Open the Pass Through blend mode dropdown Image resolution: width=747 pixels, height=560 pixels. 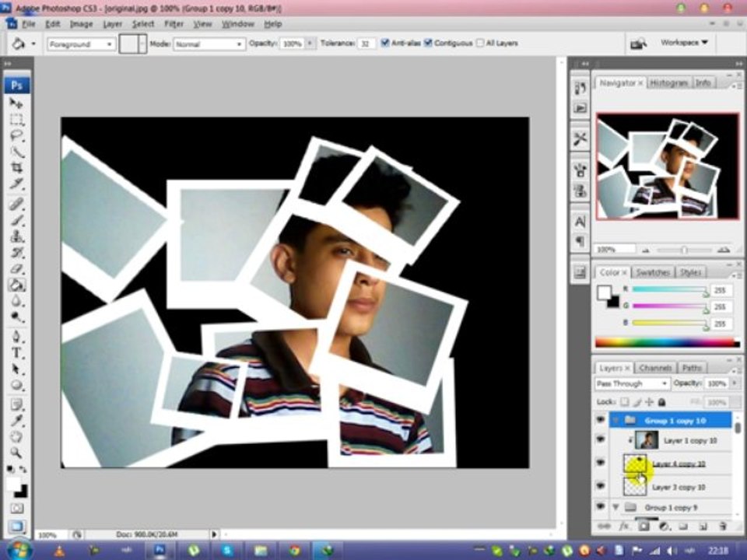pyautogui.click(x=632, y=383)
